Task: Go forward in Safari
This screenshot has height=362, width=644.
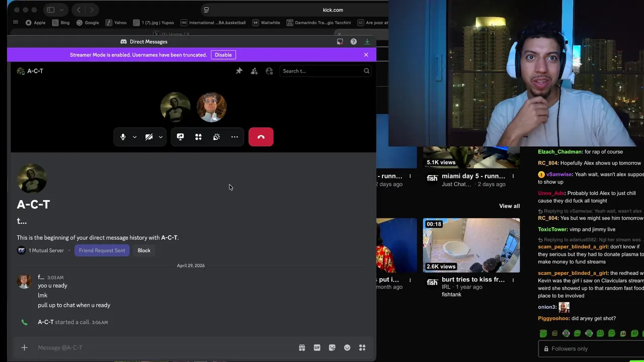Action: coord(92,10)
